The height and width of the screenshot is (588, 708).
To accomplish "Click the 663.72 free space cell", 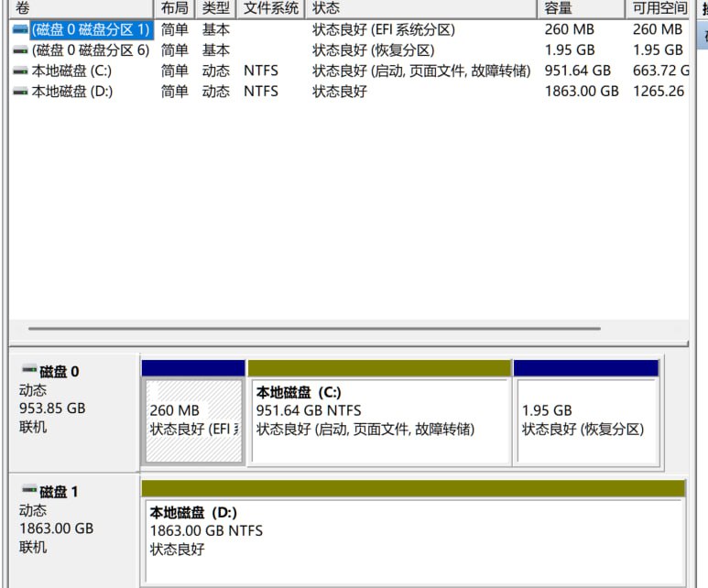I will click(660, 71).
